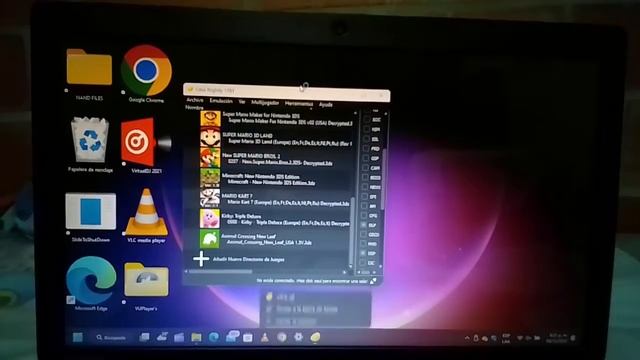The width and height of the screenshot is (640, 360).
Task: Launch VLC media player from the desktop
Action: [146, 212]
